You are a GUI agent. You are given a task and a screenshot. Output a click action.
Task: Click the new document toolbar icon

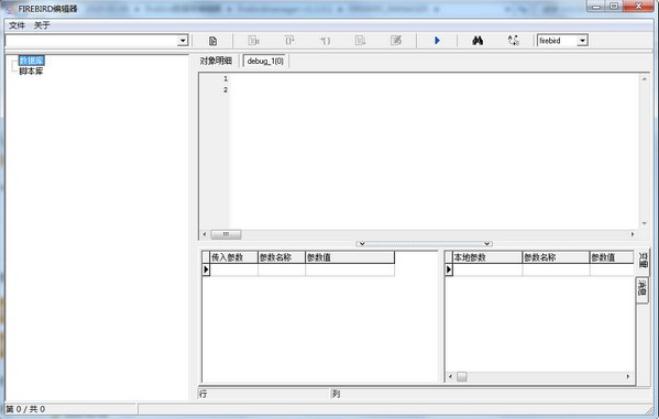212,41
